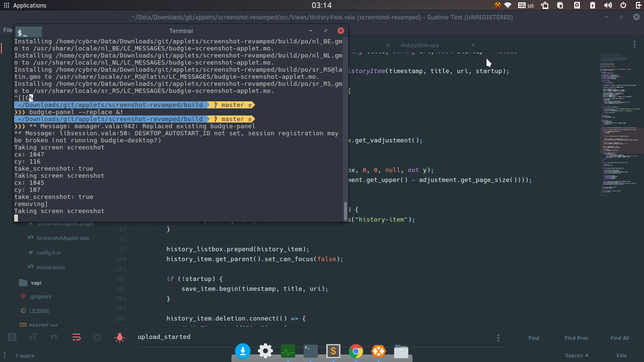Open find history dropdown dots
644x362 pixels.
click(x=498, y=338)
